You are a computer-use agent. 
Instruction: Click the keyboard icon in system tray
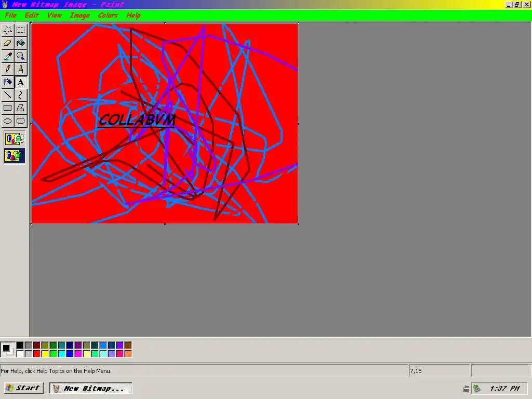pyautogui.click(x=466, y=389)
